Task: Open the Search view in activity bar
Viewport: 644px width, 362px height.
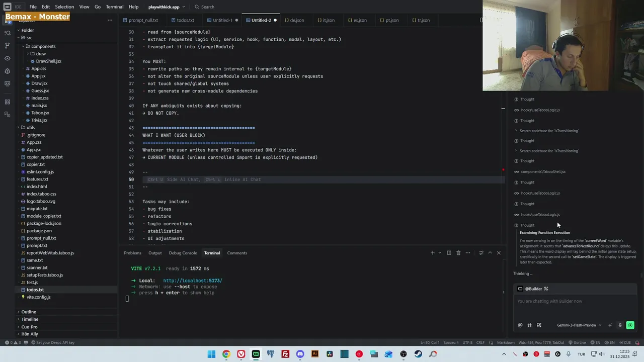Action: (x=7, y=33)
